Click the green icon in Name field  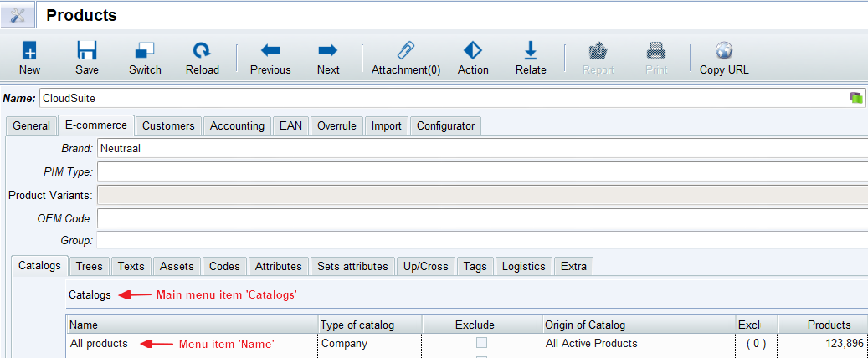tap(856, 98)
